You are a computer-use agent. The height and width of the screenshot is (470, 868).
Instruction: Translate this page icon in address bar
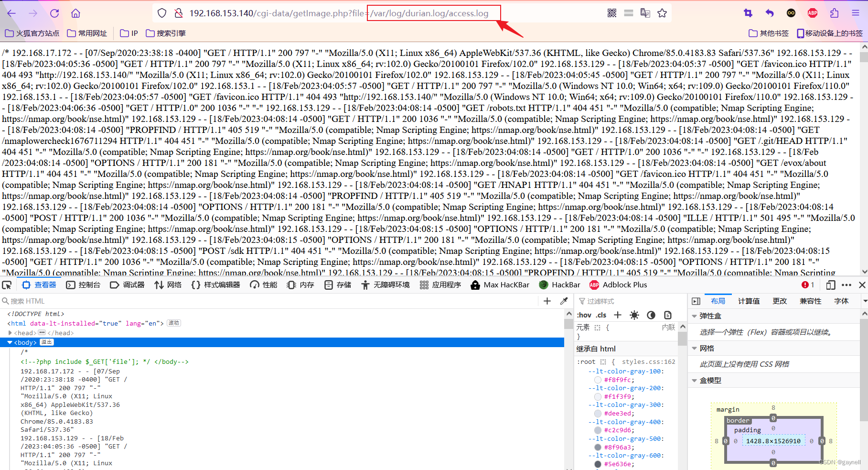(x=645, y=13)
